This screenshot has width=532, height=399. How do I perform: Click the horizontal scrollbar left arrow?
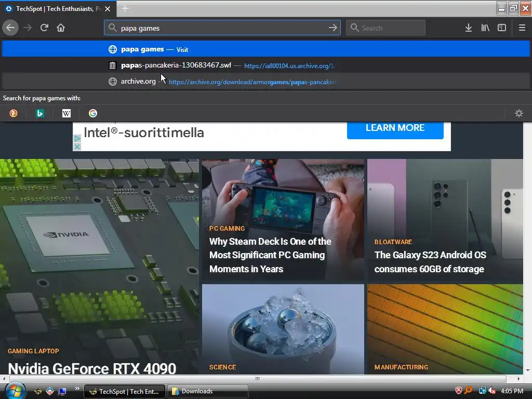click(4, 379)
